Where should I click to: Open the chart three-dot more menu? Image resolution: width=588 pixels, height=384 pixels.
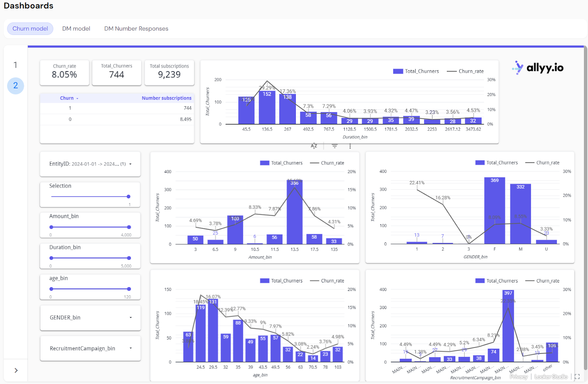[350, 146]
